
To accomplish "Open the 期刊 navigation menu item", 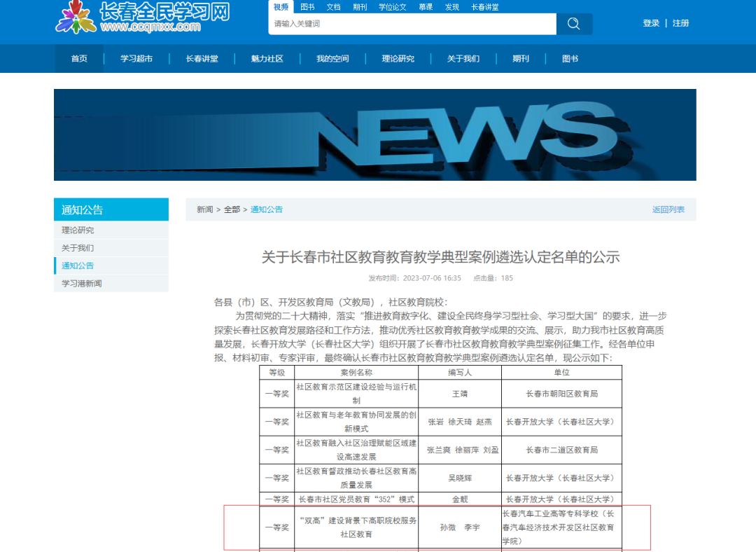I will 521,58.
